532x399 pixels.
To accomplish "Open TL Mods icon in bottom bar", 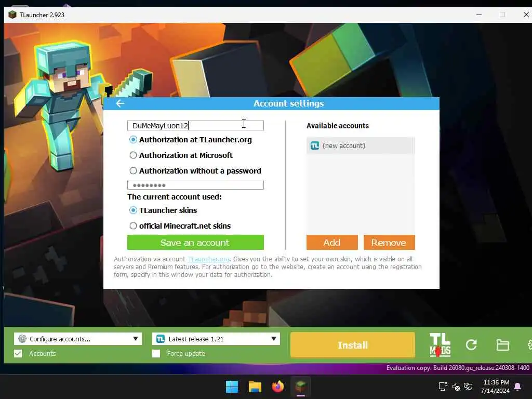I will 440,345.
